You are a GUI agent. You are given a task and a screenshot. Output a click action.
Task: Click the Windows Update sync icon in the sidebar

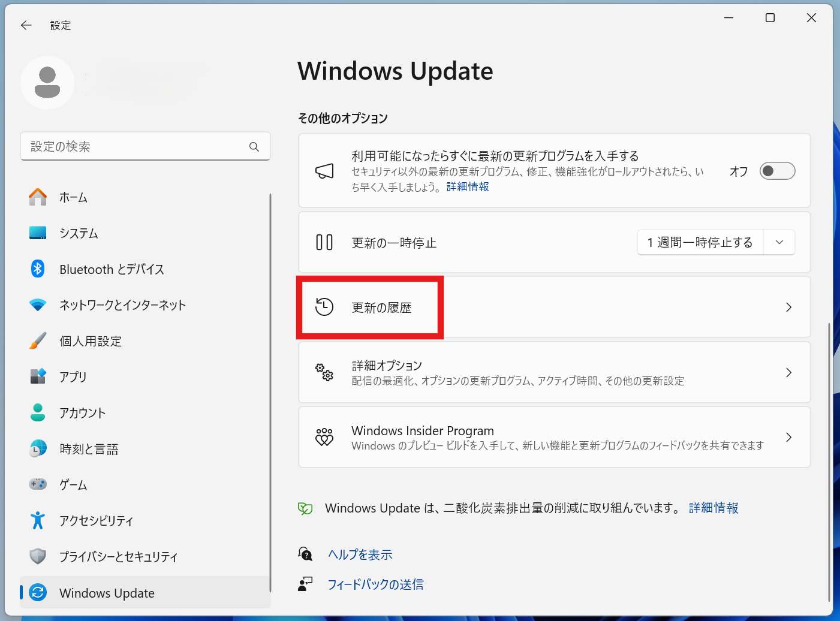[x=38, y=592]
